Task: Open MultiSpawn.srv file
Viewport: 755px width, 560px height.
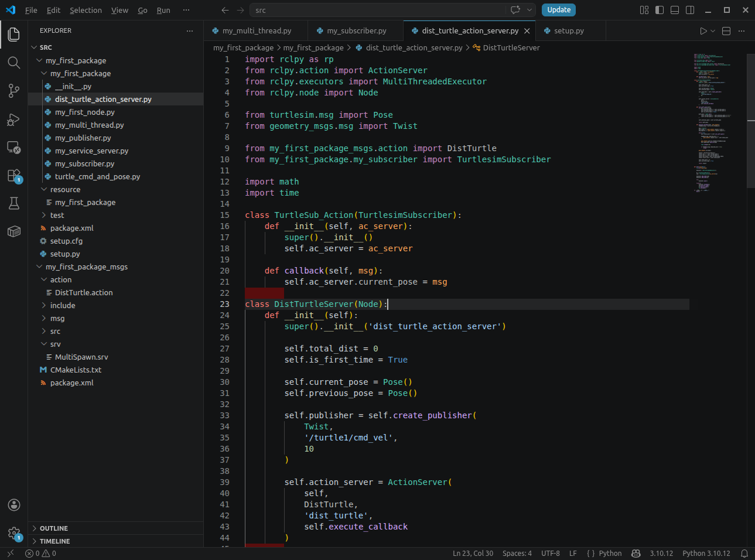Action: click(x=115, y=357)
